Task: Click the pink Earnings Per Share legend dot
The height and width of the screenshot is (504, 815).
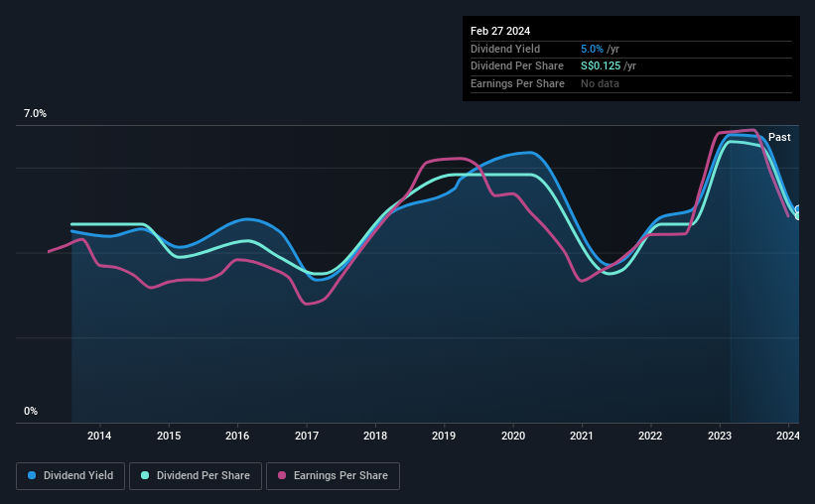Action: click(x=282, y=475)
